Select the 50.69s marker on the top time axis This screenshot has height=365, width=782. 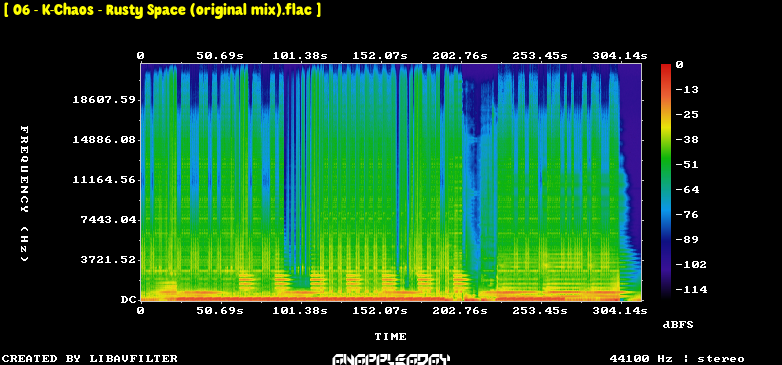coord(220,56)
